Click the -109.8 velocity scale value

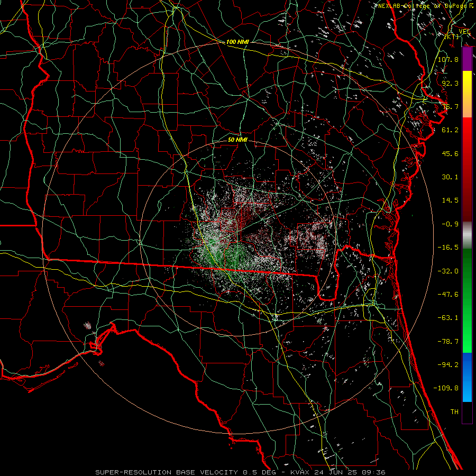pos(446,388)
